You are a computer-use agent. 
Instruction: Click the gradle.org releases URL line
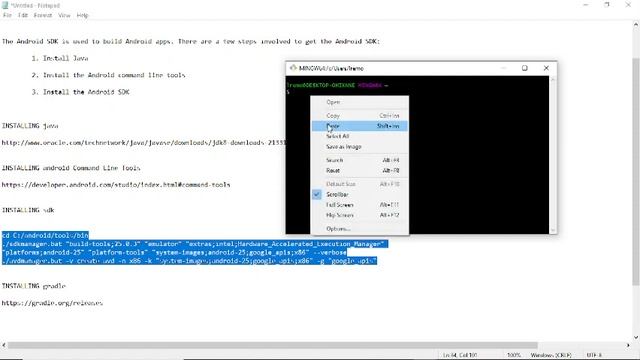coord(52,303)
